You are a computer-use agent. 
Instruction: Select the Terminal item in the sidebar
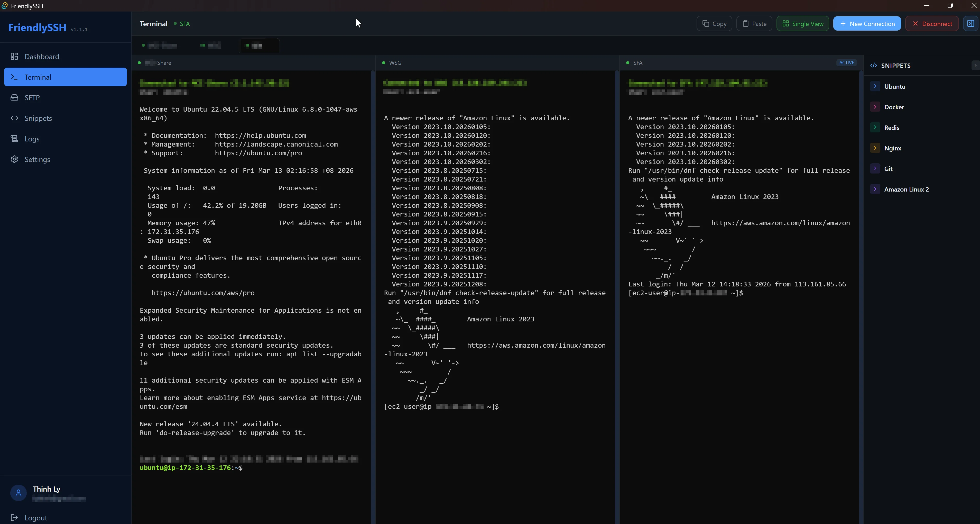tap(66, 77)
